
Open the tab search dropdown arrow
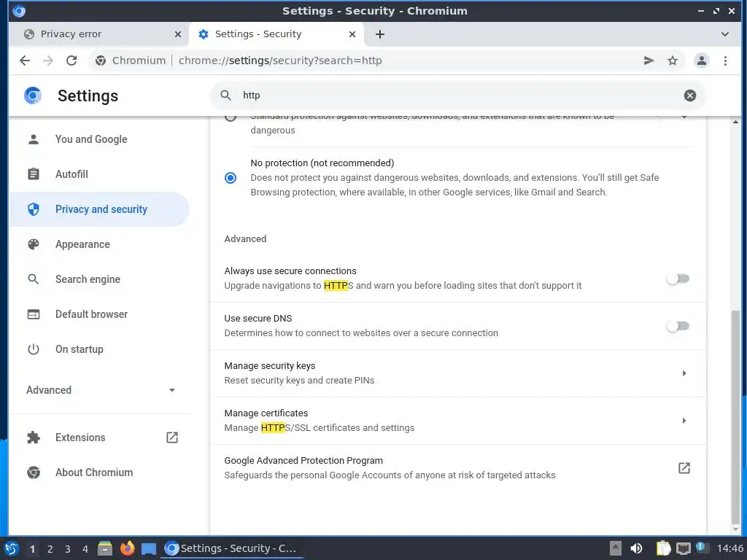724,34
